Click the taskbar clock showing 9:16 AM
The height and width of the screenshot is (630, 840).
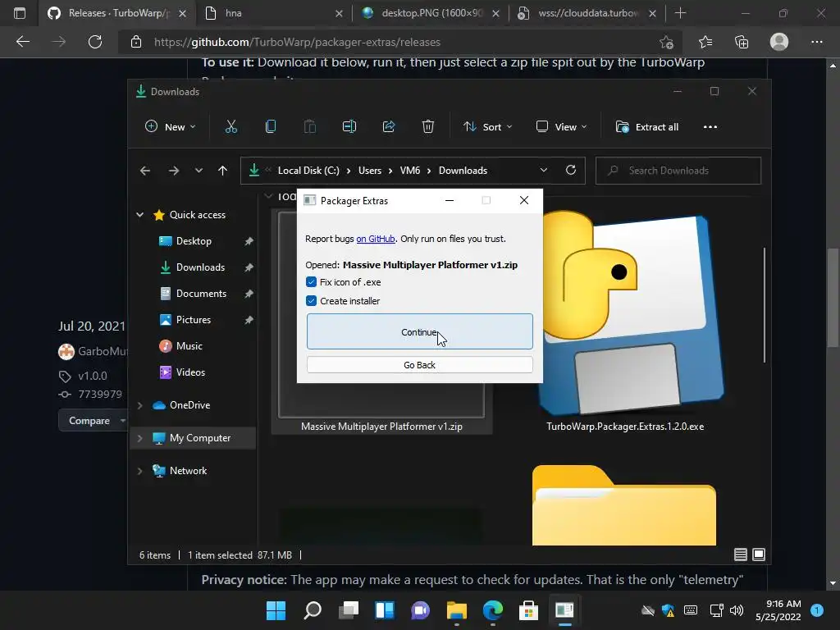(778, 610)
